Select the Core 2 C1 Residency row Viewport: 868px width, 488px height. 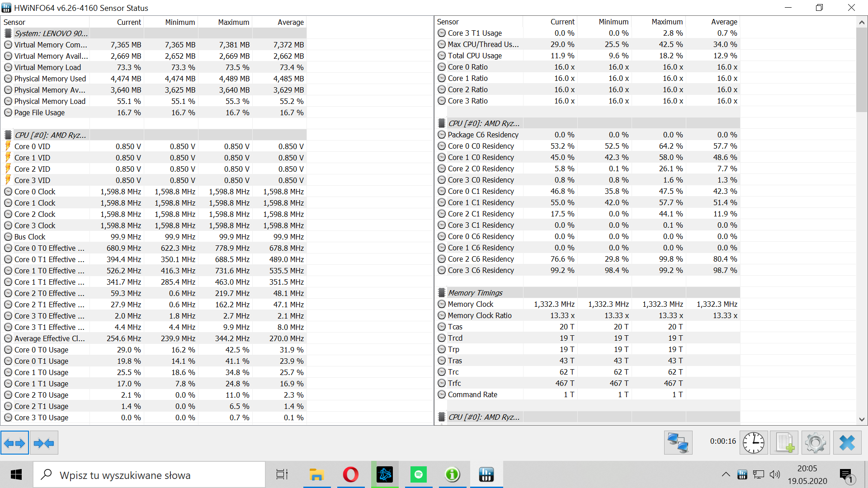588,214
